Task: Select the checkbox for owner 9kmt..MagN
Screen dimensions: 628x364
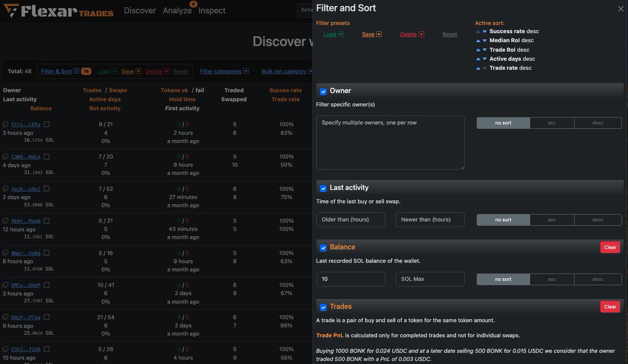Action: [x=47, y=221]
